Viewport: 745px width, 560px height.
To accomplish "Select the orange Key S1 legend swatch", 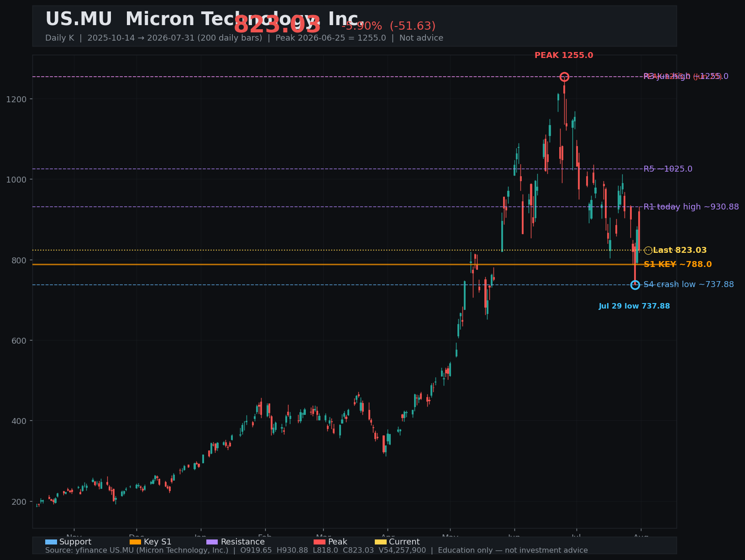I will (x=136, y=542).
